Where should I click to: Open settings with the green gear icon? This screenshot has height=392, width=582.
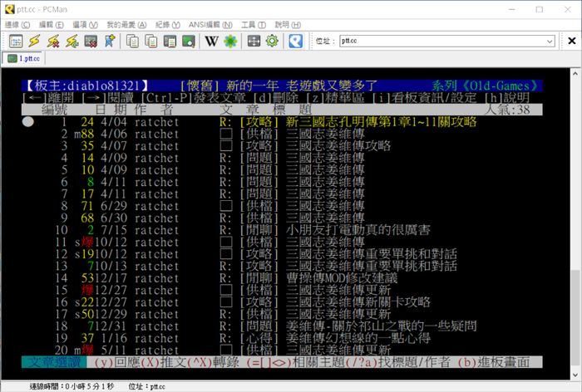[272, 42]
